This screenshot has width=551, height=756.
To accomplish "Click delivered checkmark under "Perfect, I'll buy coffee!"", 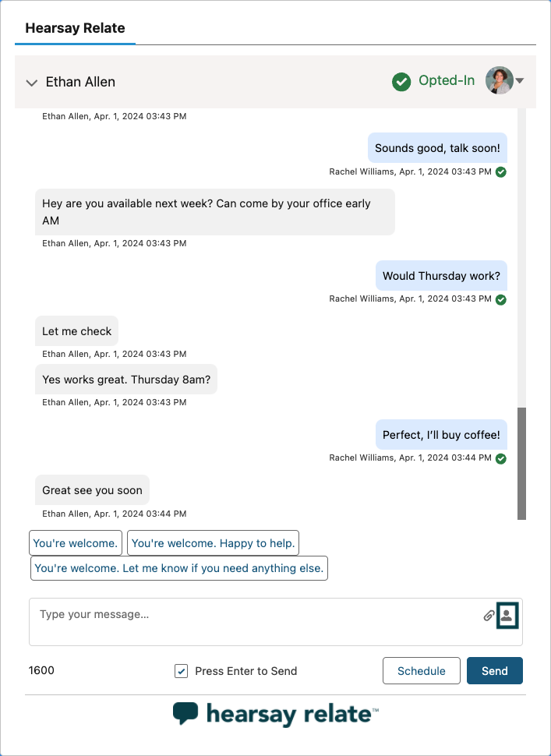I will (x=501, y=458).
